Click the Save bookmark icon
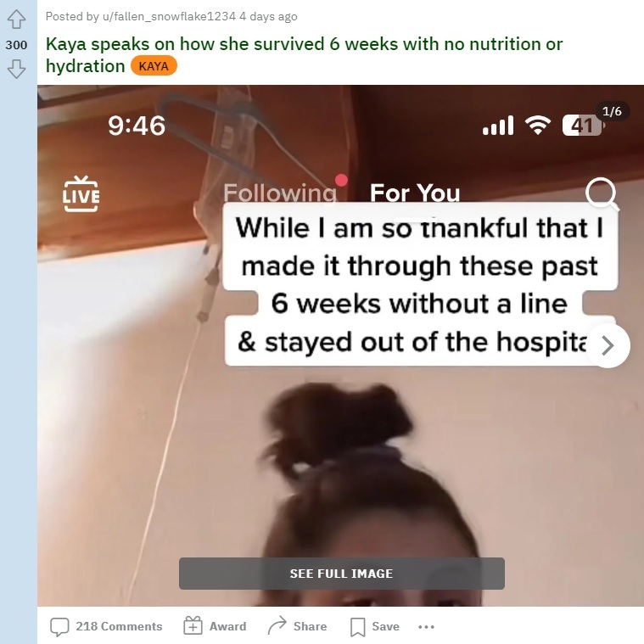 [x=357, y=627]
